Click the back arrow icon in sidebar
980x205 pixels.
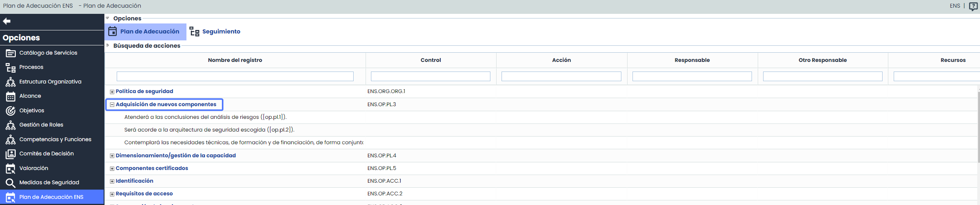pyautogui.click(x=7, y=21)
